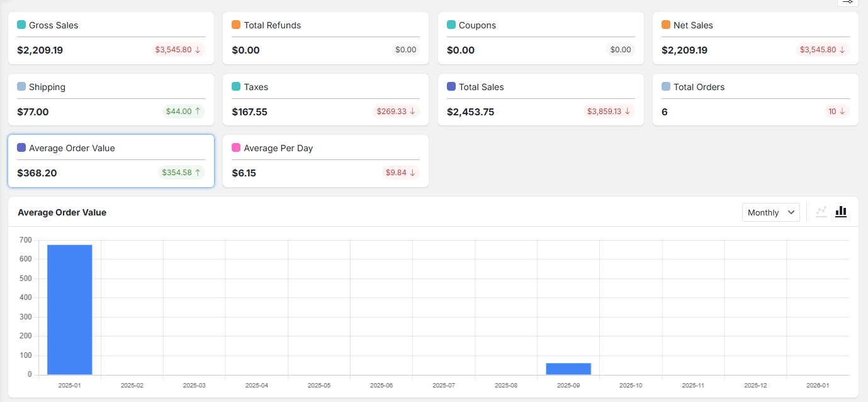868x402 pixels.
Task: Click the Total Sales indigo legend icon
Action: coord(451,87)
